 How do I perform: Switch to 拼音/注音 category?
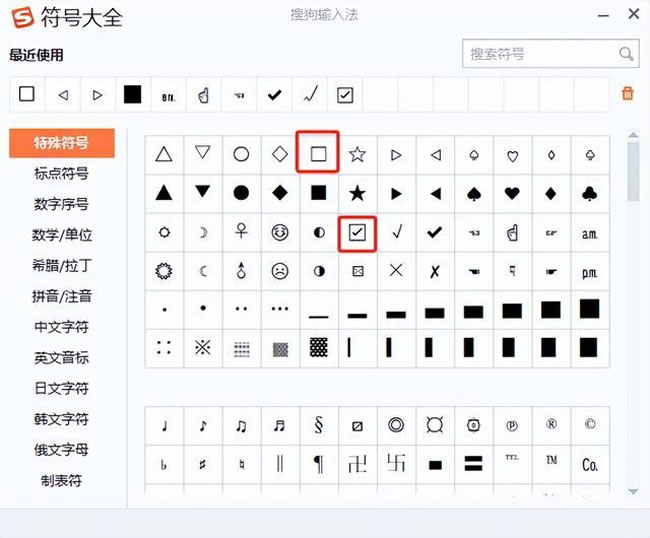(62, 296)
